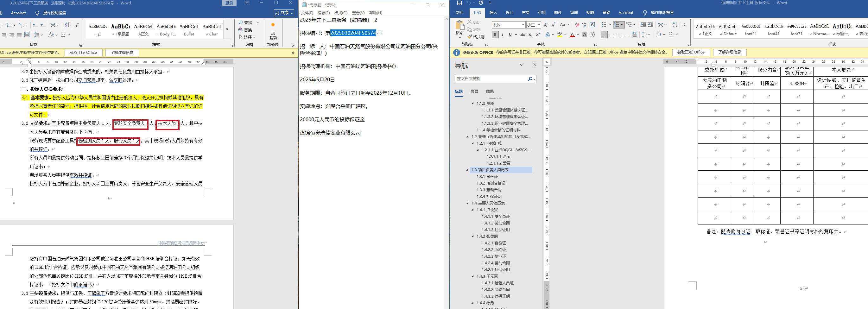The width and height of the screenshot is (868, 309).
Task: Go to 1.3.2 培训合格证 in navigation pane
Action: pyautogui.click(x=491, y=183)
